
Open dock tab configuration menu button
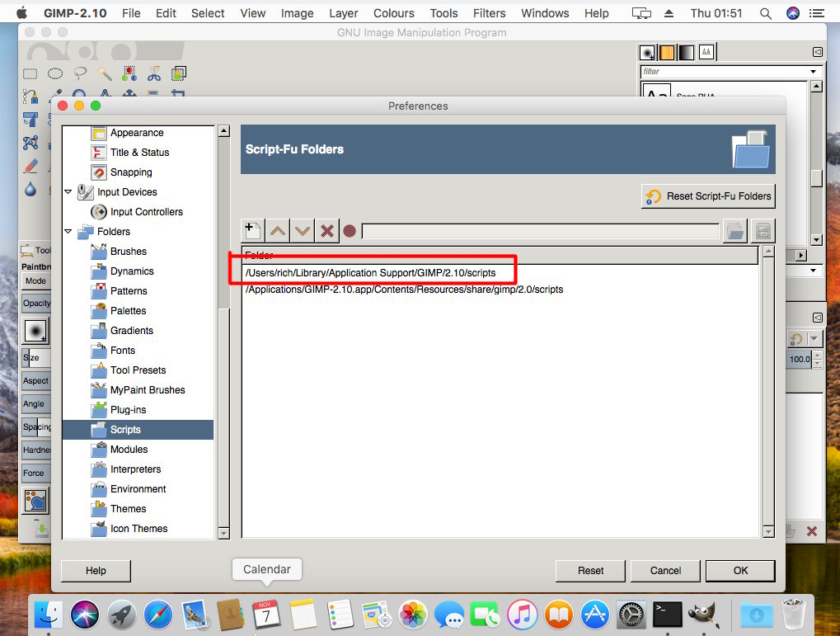click(x=818, y=52)
